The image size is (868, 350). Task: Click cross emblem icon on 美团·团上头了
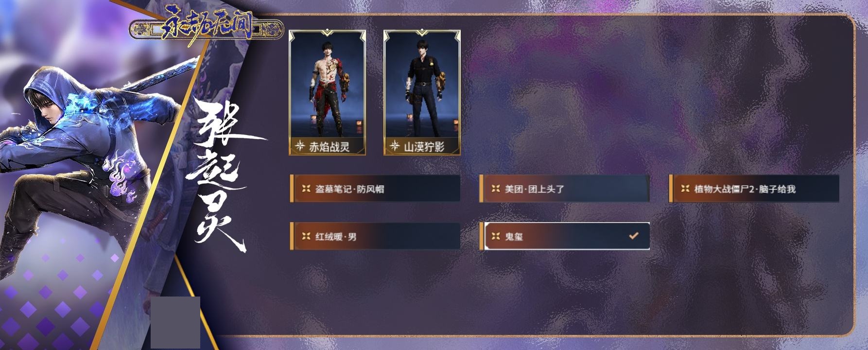pyautogui.click(x=496, y=189)
